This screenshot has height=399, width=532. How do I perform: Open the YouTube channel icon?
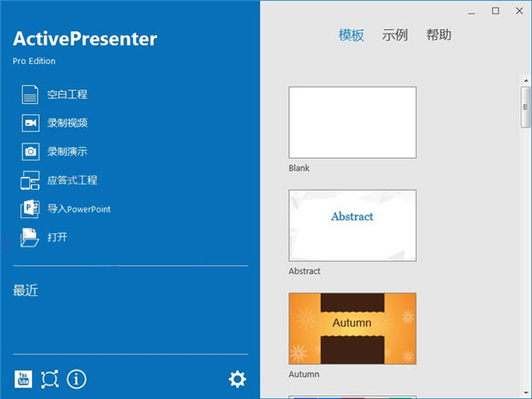tap(23, 379)
